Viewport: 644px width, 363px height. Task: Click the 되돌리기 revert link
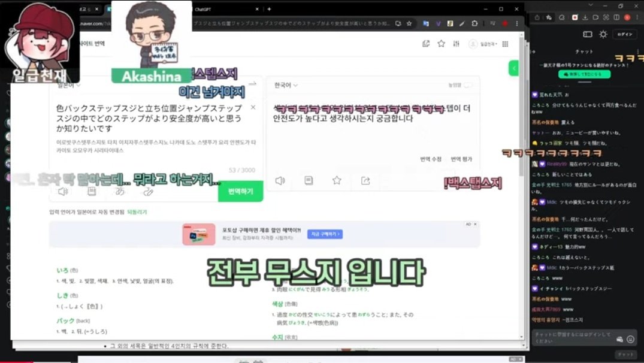(x=137, y=212)
